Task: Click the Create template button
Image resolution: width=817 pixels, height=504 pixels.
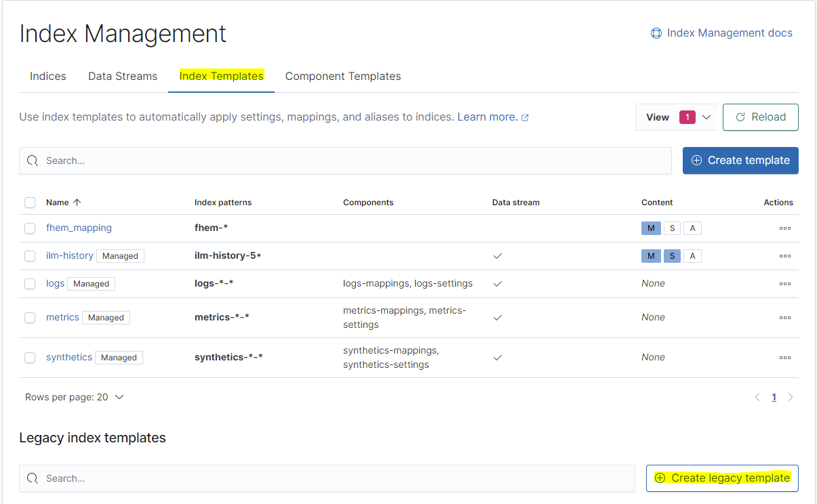Action: (x=740, y=161)
